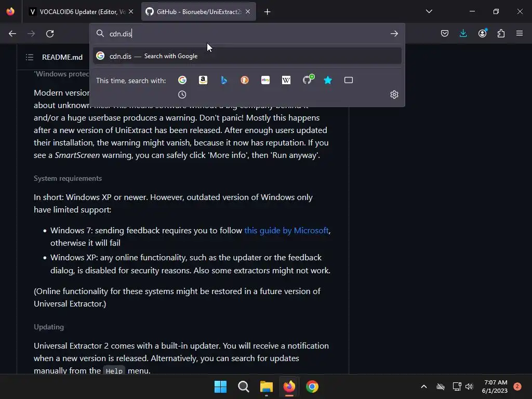Open Google Chrome from taskbar
Screen dimensions: 532x399
tap(312, 387)
